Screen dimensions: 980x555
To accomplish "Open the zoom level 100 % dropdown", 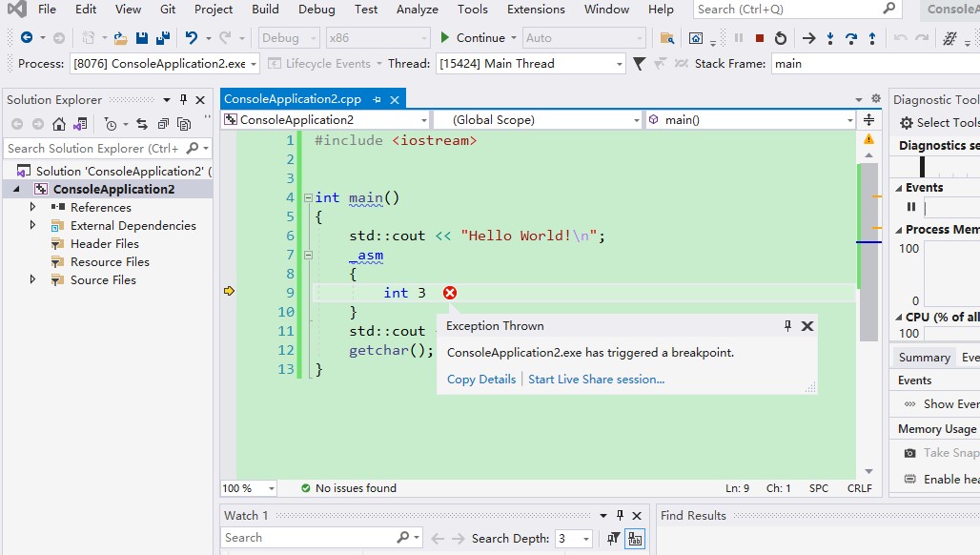I will [272, 488].
